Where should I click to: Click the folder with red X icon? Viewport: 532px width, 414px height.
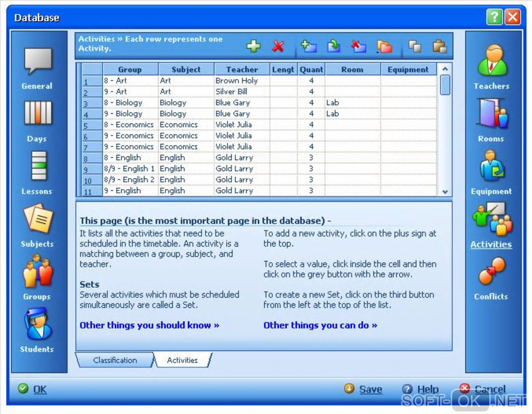[359, 46]
